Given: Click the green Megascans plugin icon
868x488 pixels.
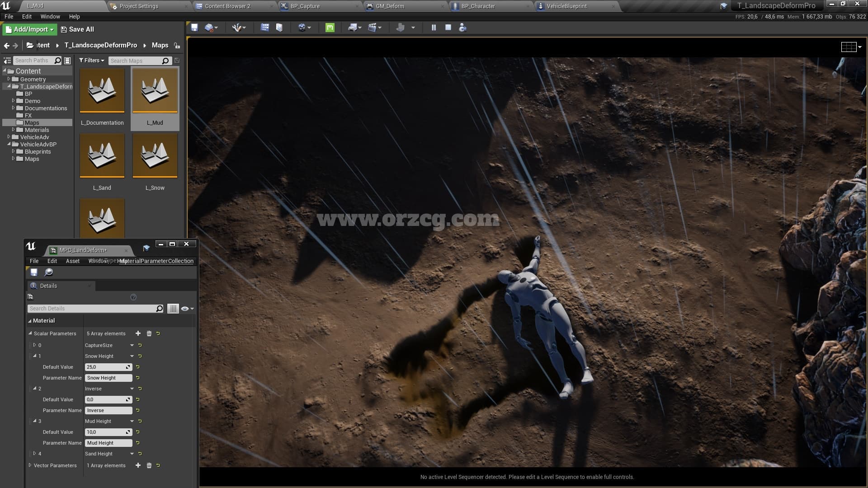Looking at the screenshot, I should pos(330,28).
